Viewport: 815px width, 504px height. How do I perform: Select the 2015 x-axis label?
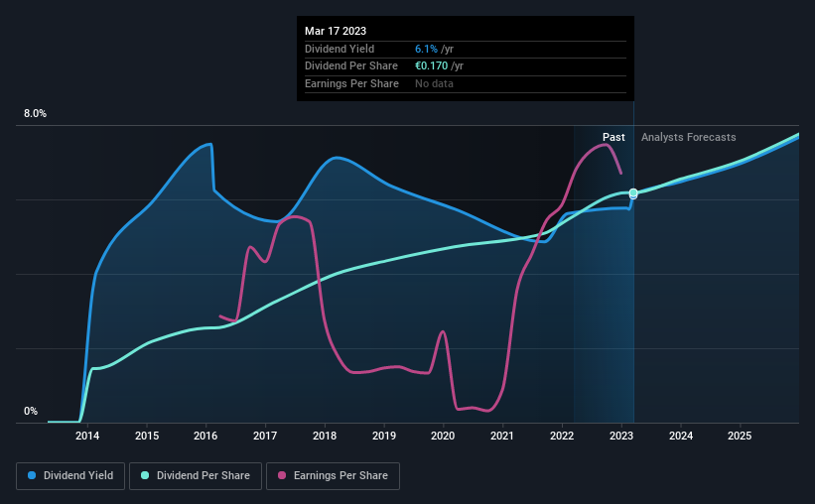click(147, 436)
